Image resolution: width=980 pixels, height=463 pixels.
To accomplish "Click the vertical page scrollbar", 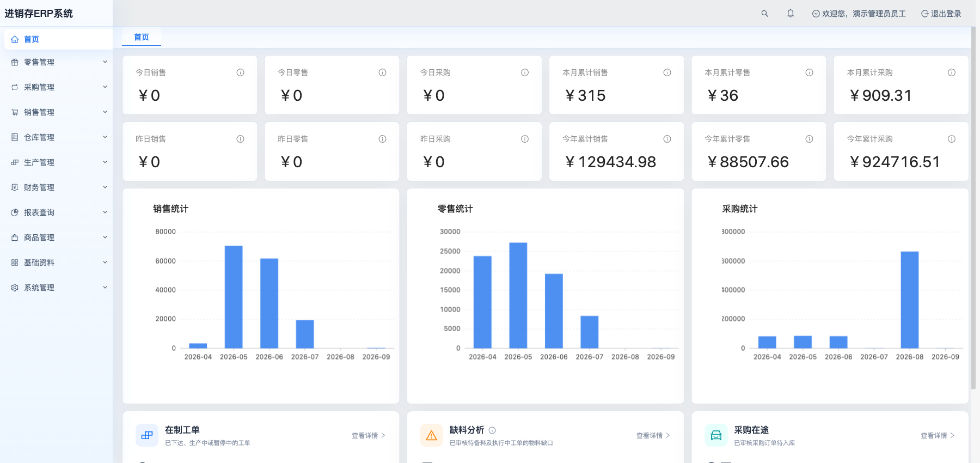I will (x=973, y=207).
